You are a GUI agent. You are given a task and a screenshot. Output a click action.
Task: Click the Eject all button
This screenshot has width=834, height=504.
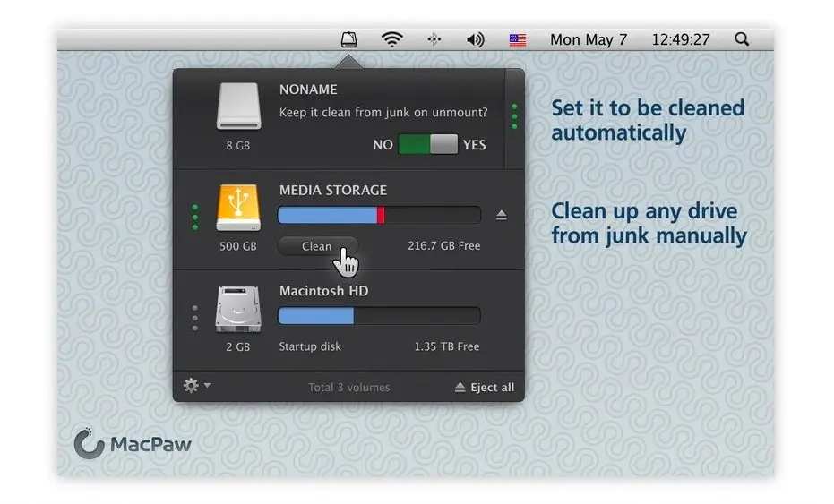pos(485,387)
